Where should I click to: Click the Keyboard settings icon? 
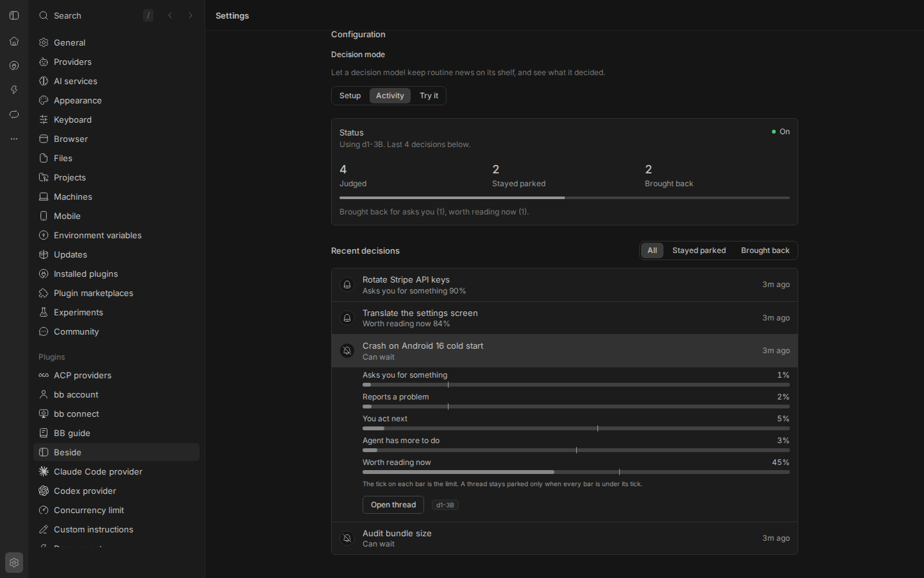(x=44, y=119)
